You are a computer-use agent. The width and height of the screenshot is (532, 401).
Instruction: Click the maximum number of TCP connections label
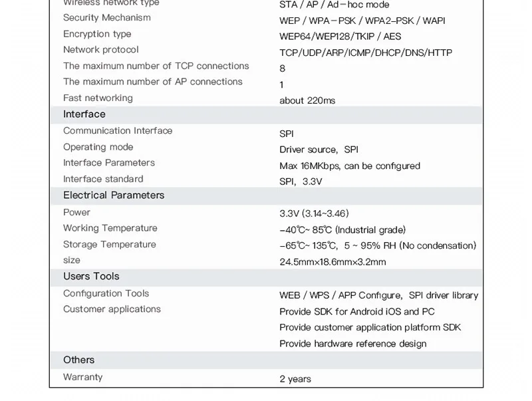[x=156, y=66]
